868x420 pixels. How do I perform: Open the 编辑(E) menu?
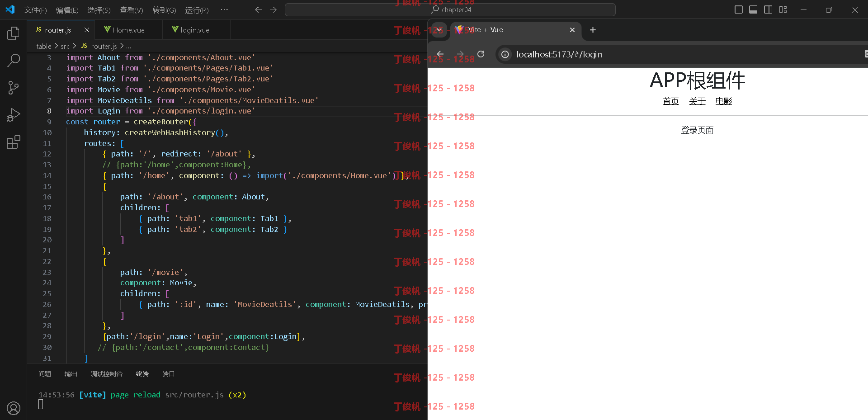[67, 10]
